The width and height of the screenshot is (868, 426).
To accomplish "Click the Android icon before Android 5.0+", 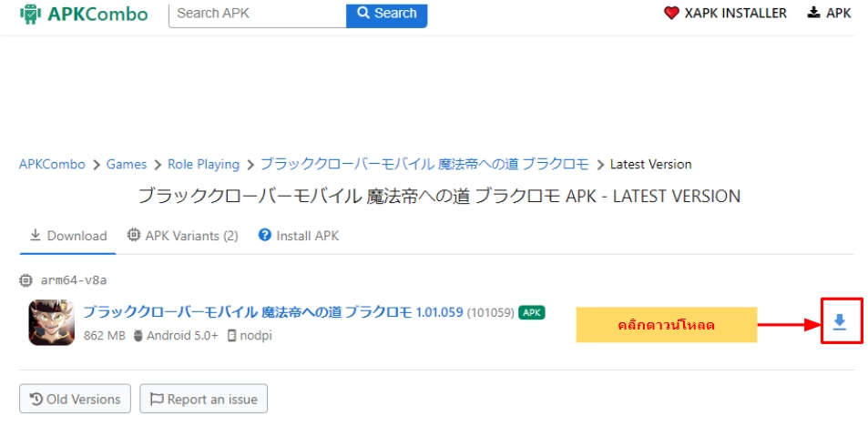I will click(138, 335).
